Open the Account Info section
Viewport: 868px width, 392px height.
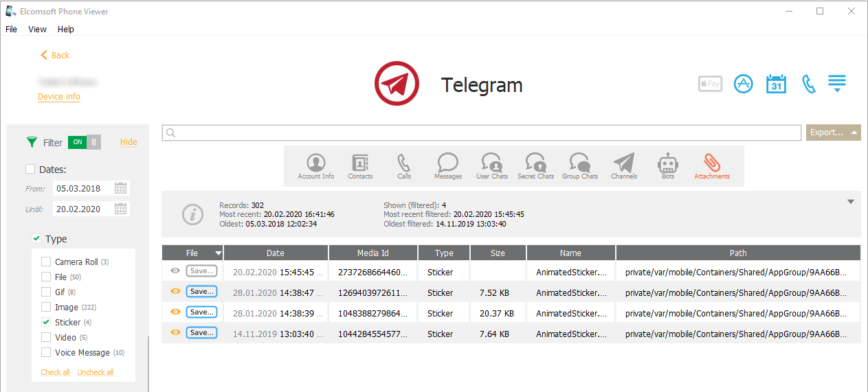(x=315, y=166)
